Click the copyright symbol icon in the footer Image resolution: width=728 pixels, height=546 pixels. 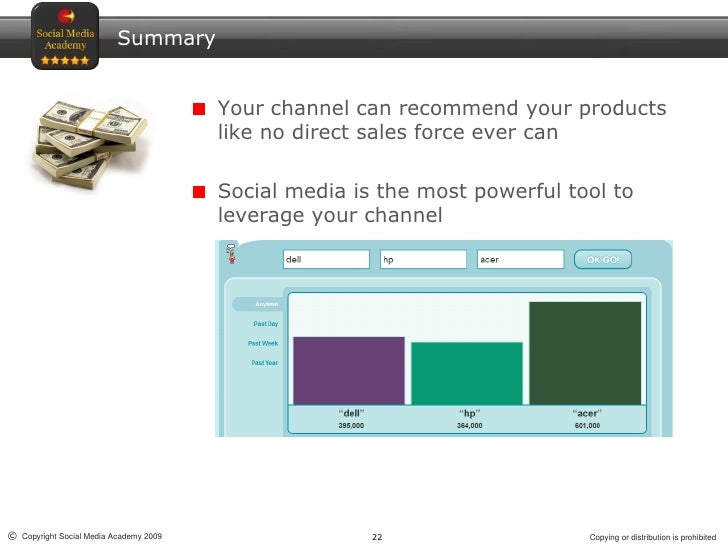[13, 536]
